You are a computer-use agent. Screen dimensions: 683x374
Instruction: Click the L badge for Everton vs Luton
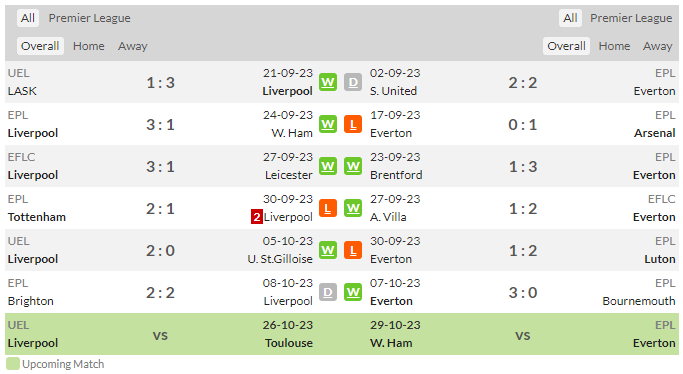click(x=353, y=250)
